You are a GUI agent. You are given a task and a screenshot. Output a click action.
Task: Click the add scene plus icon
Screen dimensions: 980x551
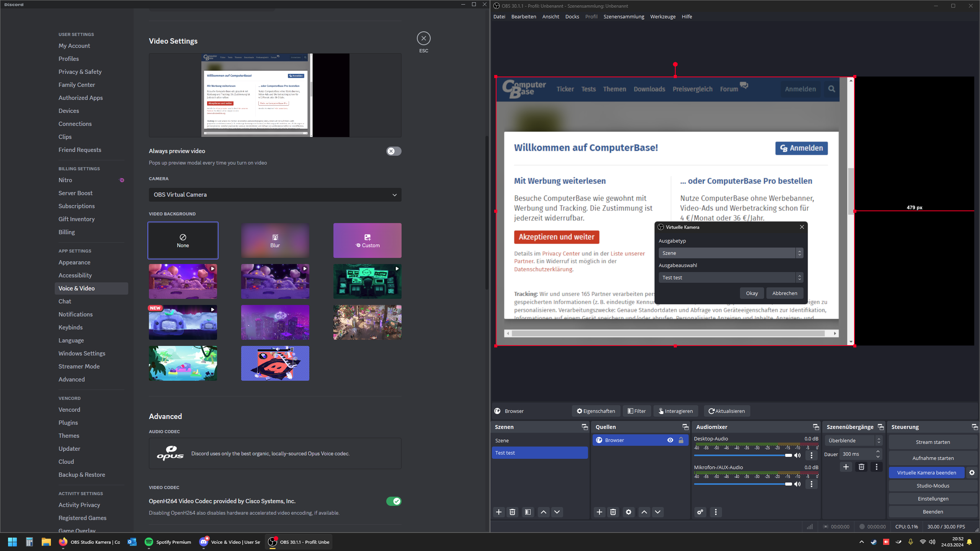(x=499, y=512)
